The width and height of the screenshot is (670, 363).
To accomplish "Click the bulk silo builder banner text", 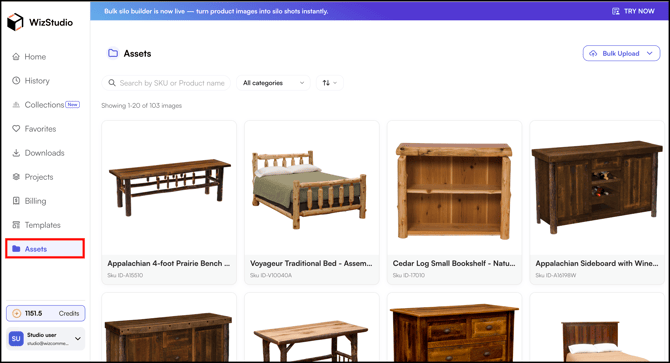I will [216, 11].
